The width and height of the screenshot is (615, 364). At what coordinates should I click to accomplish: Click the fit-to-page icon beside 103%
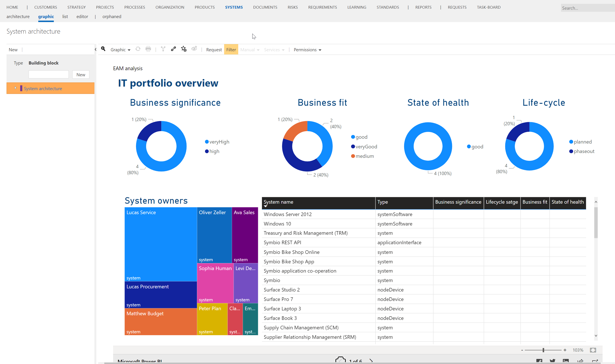pyautogui.click(x=593, y=350)
